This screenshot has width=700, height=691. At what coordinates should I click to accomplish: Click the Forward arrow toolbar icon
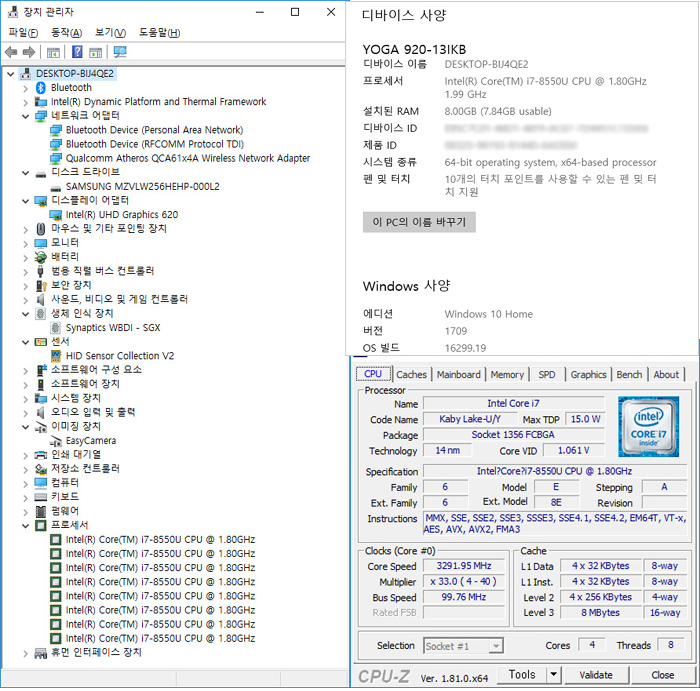pos(29,52)
